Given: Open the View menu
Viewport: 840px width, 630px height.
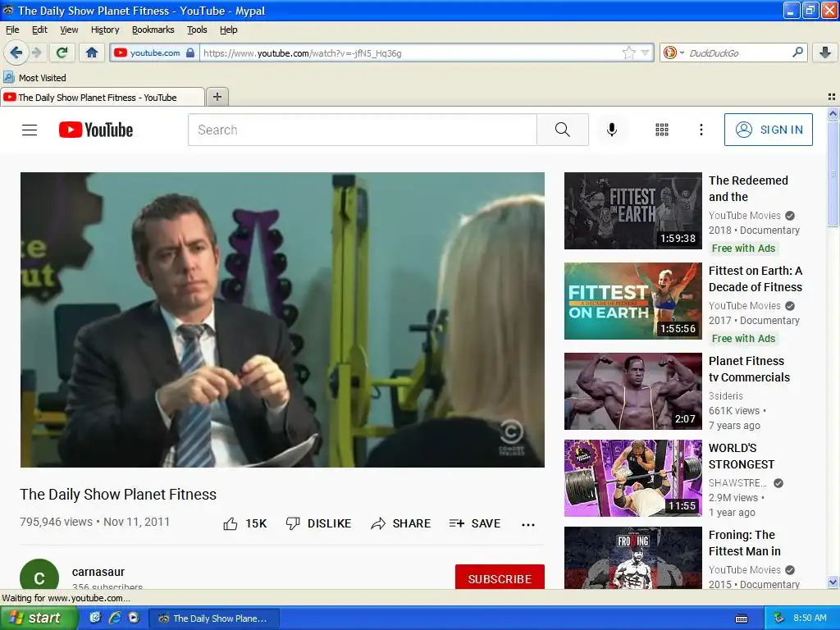Looking at the screenshot, I should 69,30.
